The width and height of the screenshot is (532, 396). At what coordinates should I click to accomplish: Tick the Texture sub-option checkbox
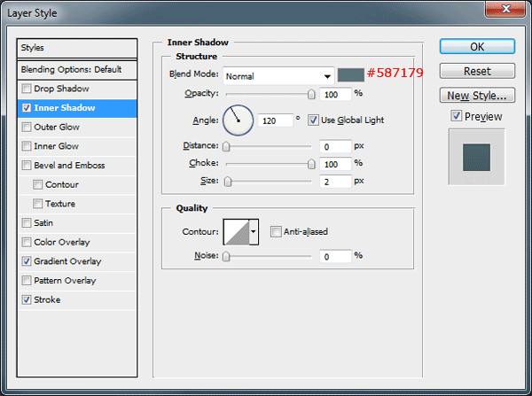click(37, 204)
